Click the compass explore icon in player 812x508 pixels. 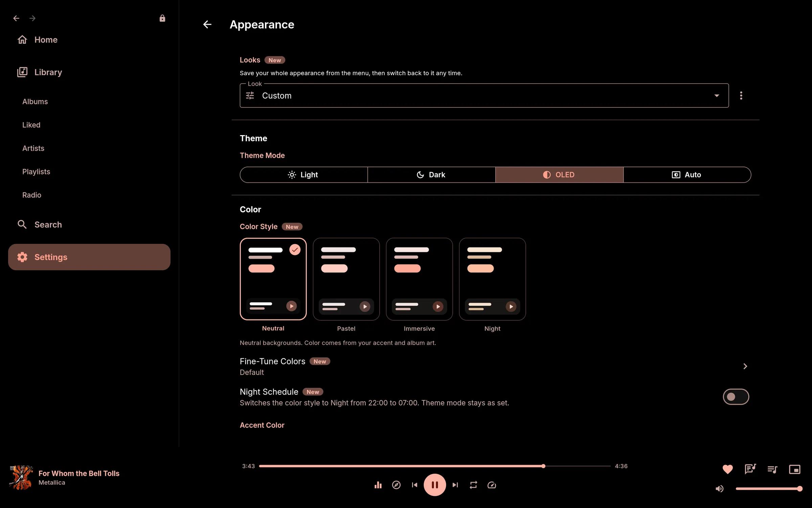coord(396,485)
